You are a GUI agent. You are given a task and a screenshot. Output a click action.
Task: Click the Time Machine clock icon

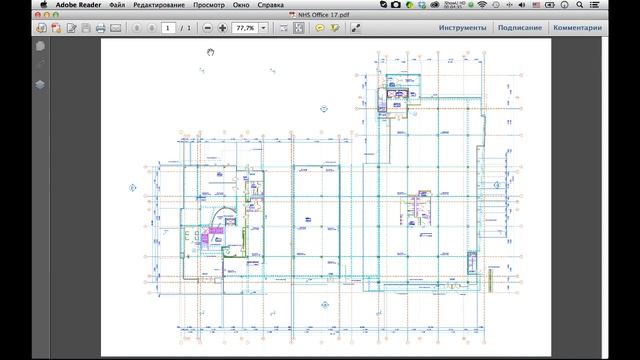pyautogui.click(x=496, y=5)
